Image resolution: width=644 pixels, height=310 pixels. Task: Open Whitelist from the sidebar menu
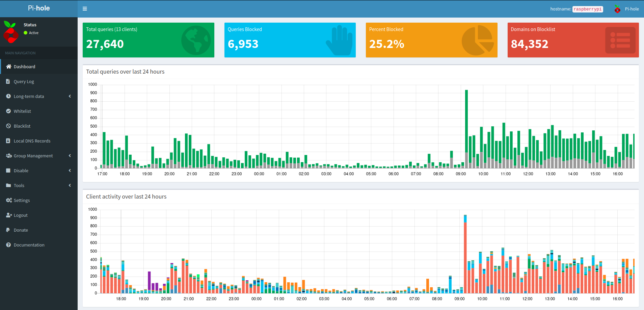[23, 111]
